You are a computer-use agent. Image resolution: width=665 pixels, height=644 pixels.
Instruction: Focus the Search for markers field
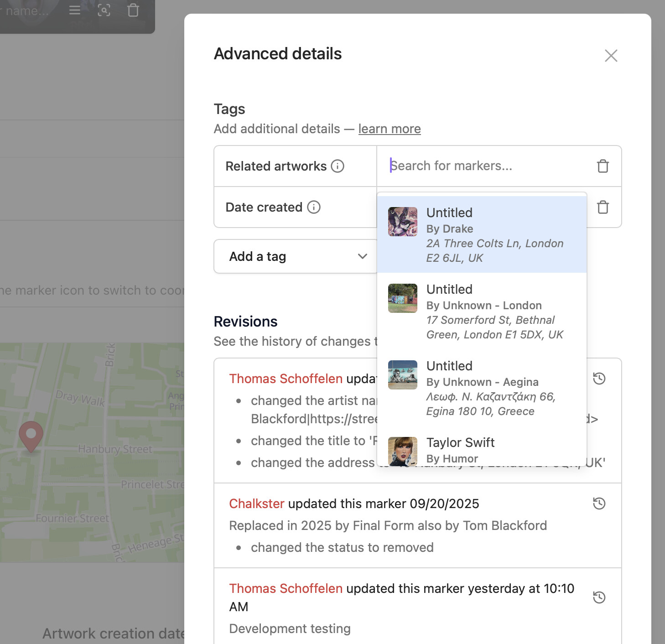coord(488,166)
